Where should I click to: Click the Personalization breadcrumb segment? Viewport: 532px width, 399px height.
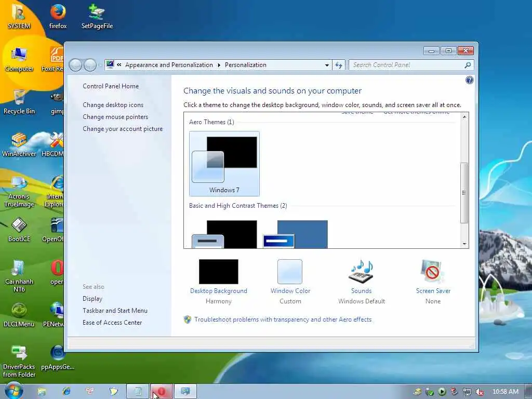pyautogui.click(x=245, y=65)
